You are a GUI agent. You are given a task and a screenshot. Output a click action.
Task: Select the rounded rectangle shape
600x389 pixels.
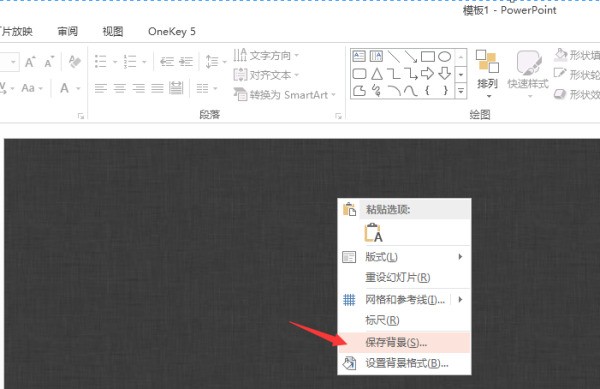(x=359, y=73)
